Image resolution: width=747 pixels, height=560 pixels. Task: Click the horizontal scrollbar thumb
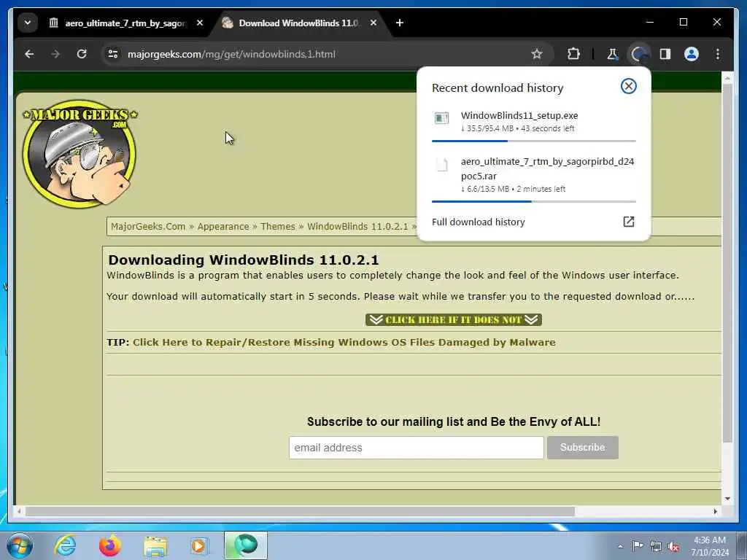coord(300,511)
